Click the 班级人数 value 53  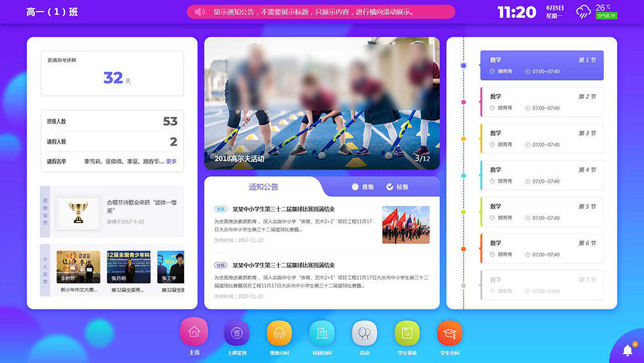[x=170, y=121]
